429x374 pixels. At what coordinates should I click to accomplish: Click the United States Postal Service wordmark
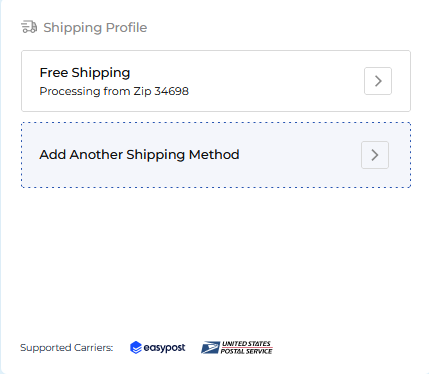[247, 348]
